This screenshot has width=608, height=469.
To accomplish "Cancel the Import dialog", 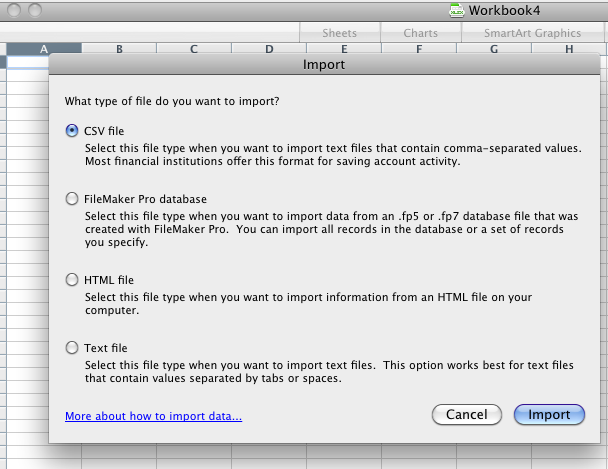I will pyautogui.click(x=467, y=415).
